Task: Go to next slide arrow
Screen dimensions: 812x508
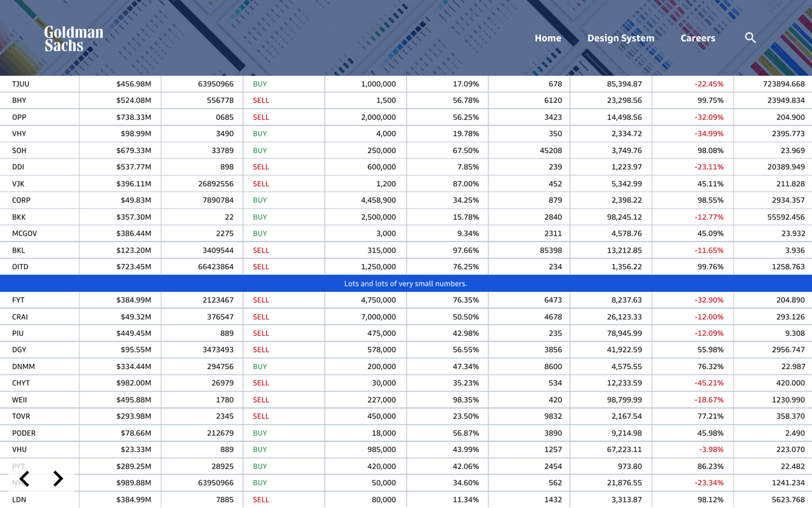Action: point(58,479)
